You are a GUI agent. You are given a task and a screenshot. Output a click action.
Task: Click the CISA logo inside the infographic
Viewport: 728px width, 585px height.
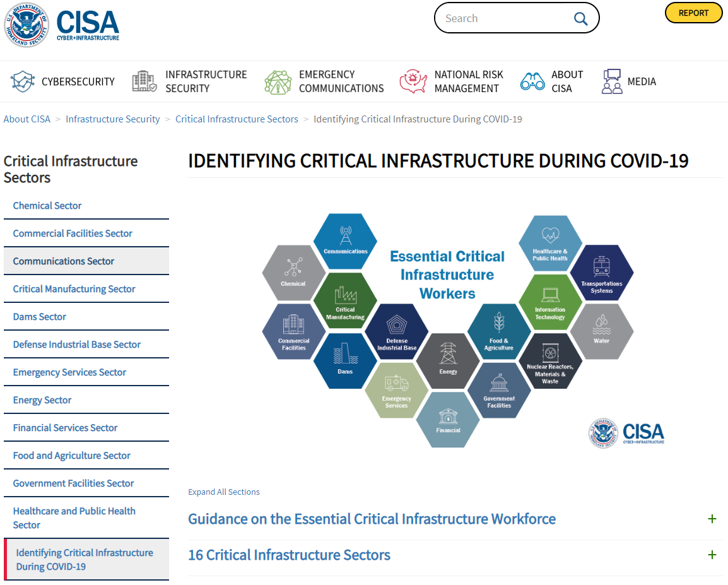point(626,433)
